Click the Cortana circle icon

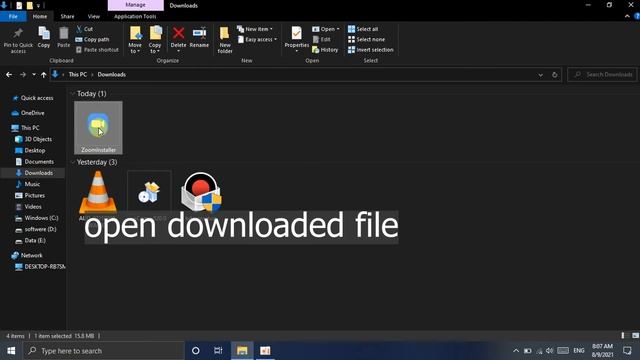tap(196, 351)
